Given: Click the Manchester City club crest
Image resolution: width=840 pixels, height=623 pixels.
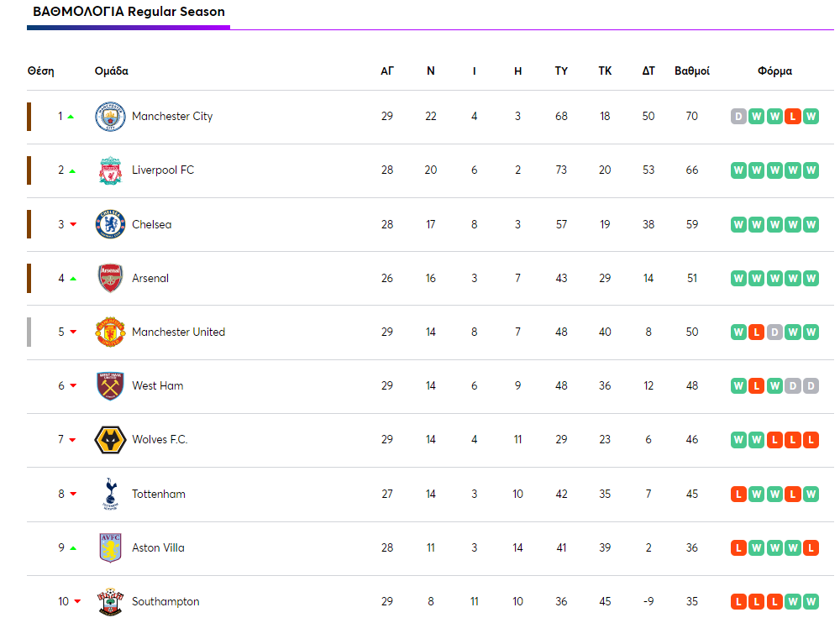Looking at the screenshot, I should coord(110,117).
